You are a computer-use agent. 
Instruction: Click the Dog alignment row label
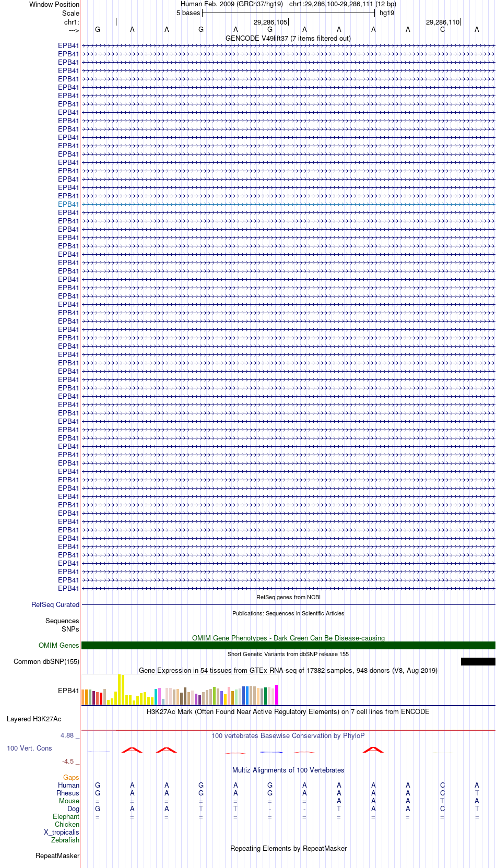[73, 809]
